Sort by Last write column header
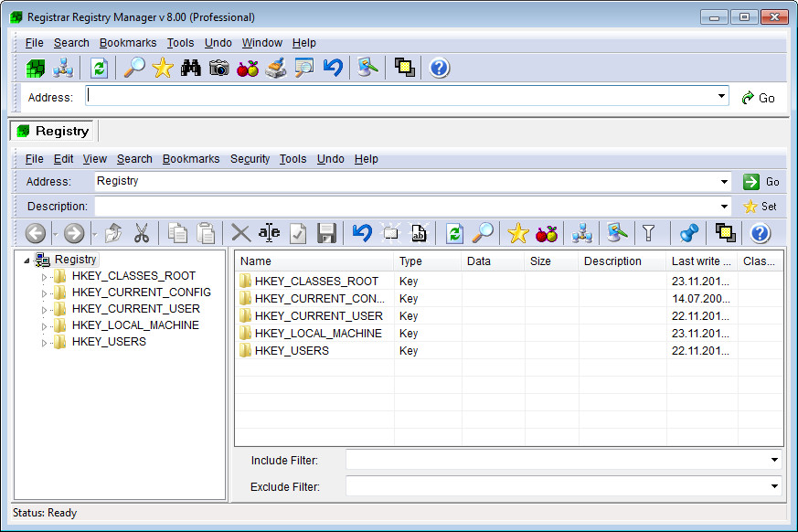 pos(702,261)
